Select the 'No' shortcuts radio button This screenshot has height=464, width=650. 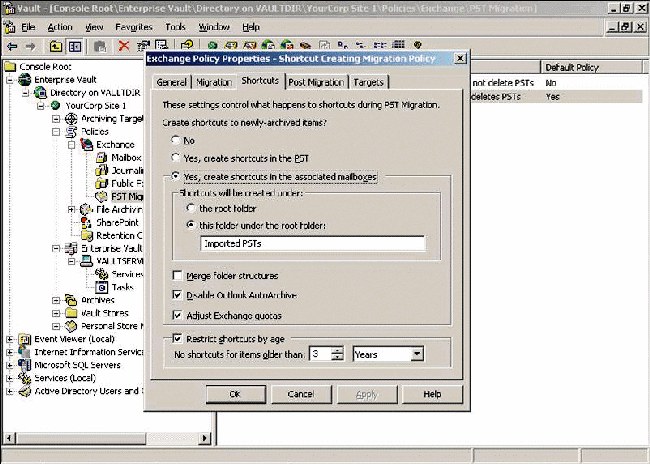coord(177,140)
